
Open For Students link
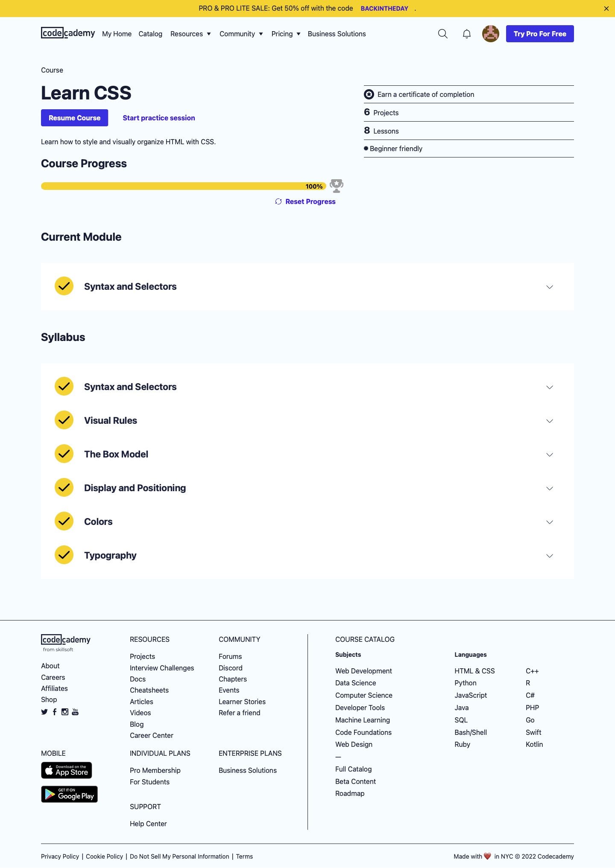pyautogui.click(x=149, y=782)
